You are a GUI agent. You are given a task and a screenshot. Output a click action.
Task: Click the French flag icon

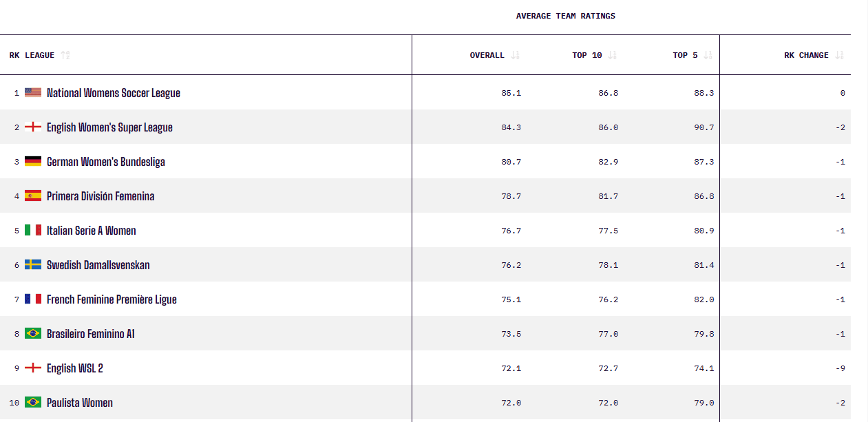click(x=33, y=299)
